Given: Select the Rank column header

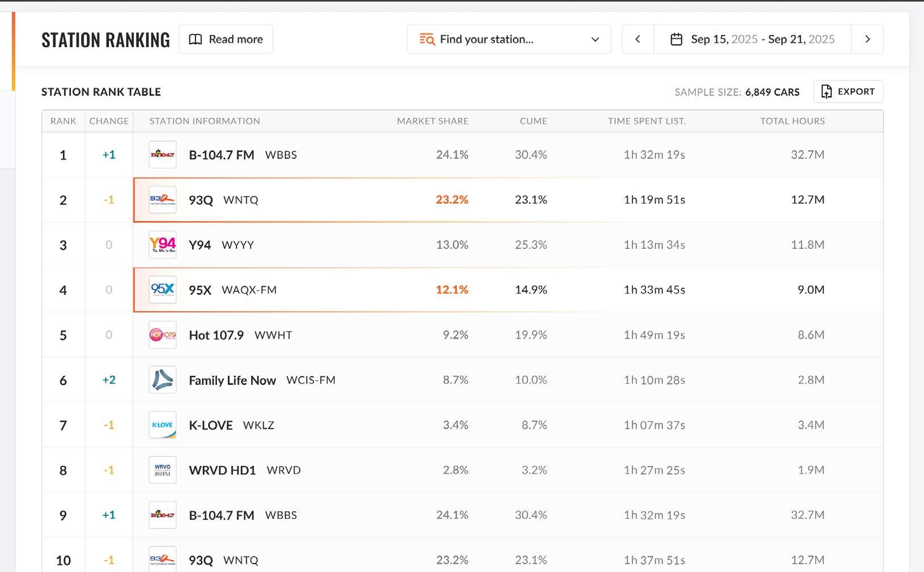Looking at the screenshot, I should click(x=63, y=121).
